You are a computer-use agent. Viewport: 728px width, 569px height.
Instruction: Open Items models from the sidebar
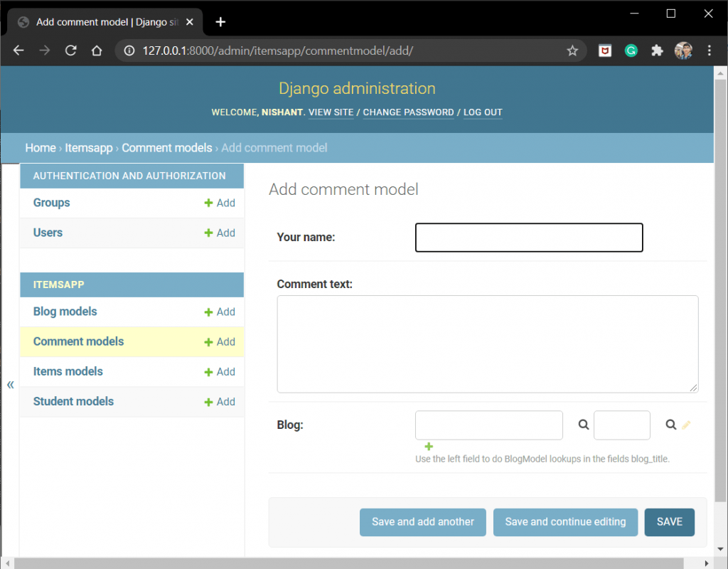68,371
